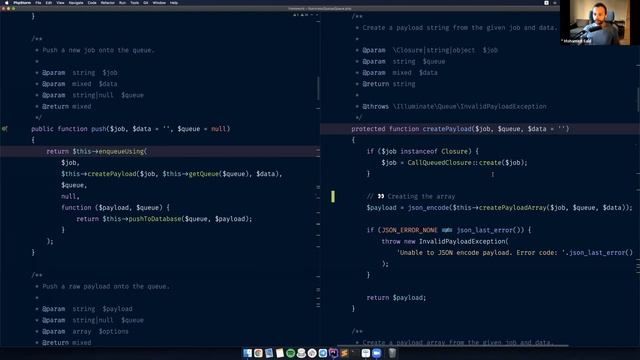The image size is (640, 360).
Task: Click the green change marker beside the Creating the array comment
Action: pos(333,196)
